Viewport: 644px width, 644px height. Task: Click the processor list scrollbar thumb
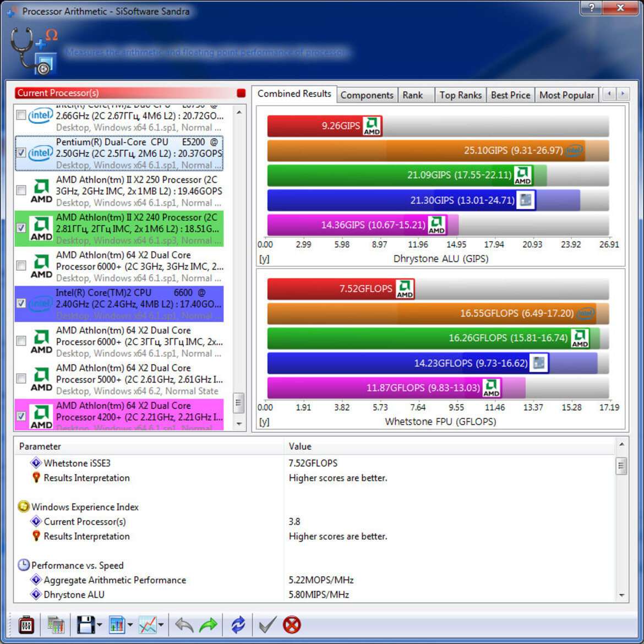click(x=239, y=403)
